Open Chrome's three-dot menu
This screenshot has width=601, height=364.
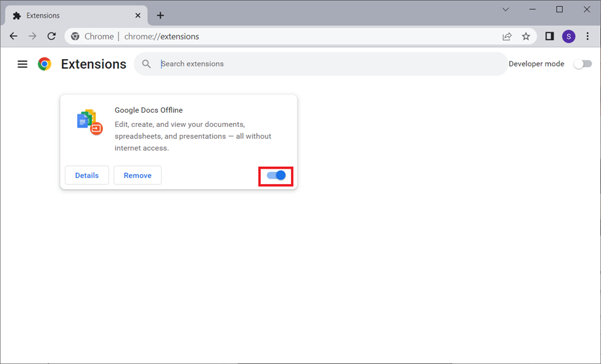click(587, 36)
